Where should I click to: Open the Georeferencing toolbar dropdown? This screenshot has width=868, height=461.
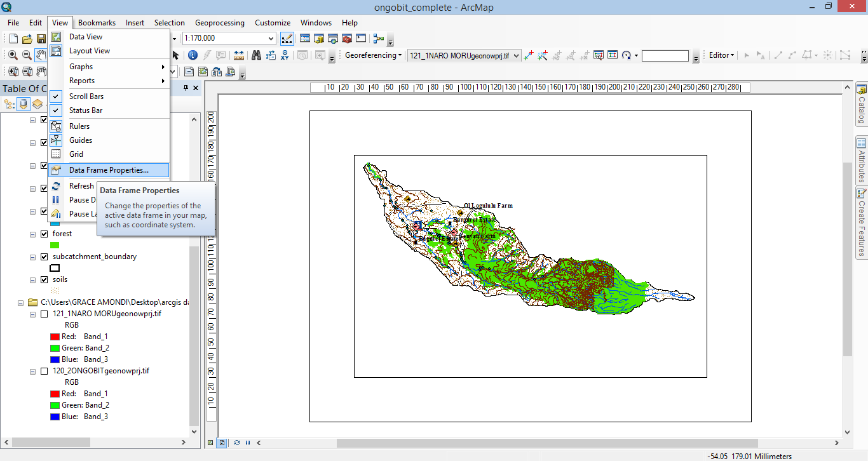[399, 55]
